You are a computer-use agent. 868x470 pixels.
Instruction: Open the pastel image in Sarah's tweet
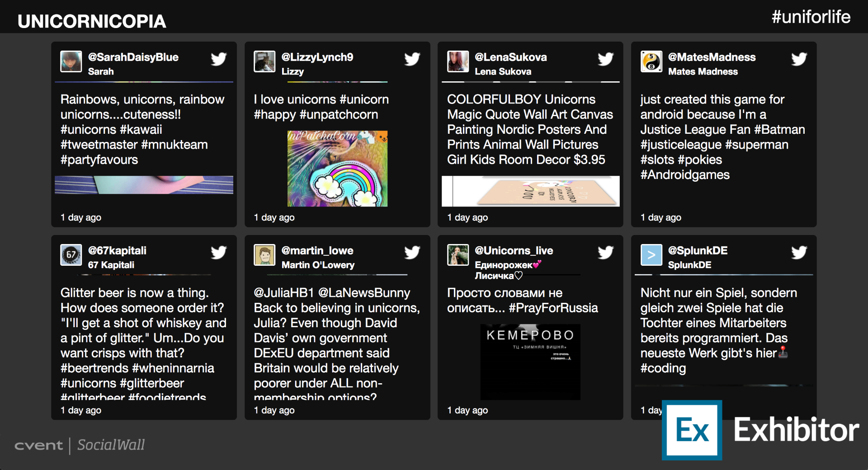pyautogui.click(x=144, y=185)
